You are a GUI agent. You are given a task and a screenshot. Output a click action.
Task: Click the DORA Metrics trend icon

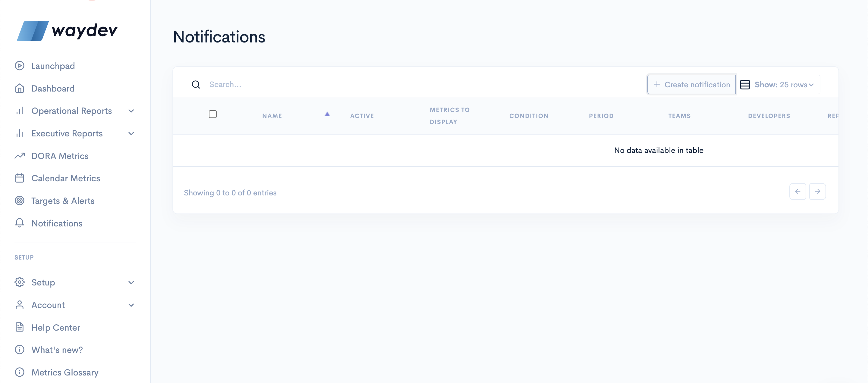[x=20, y=156]
